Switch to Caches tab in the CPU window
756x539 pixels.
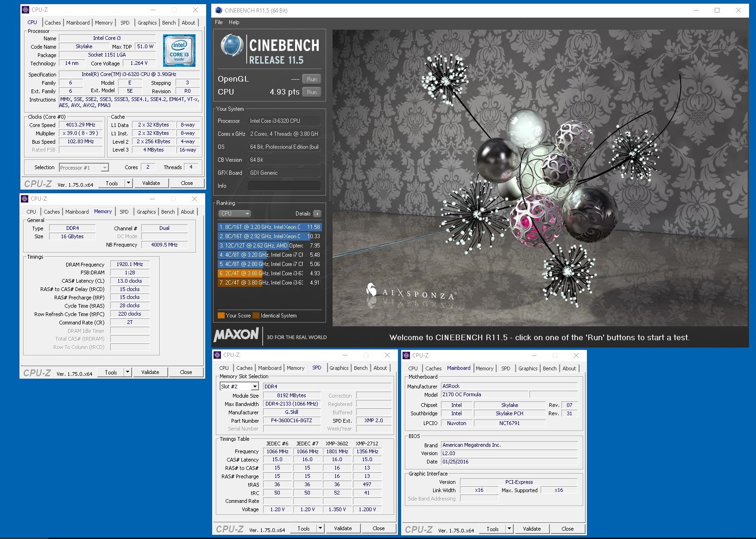point(52,23)
